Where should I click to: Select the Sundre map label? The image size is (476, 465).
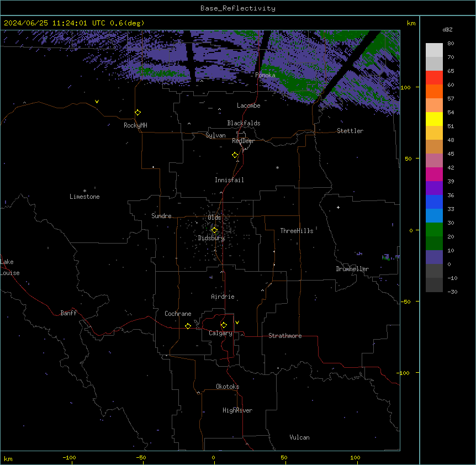[x=161, y=216]
